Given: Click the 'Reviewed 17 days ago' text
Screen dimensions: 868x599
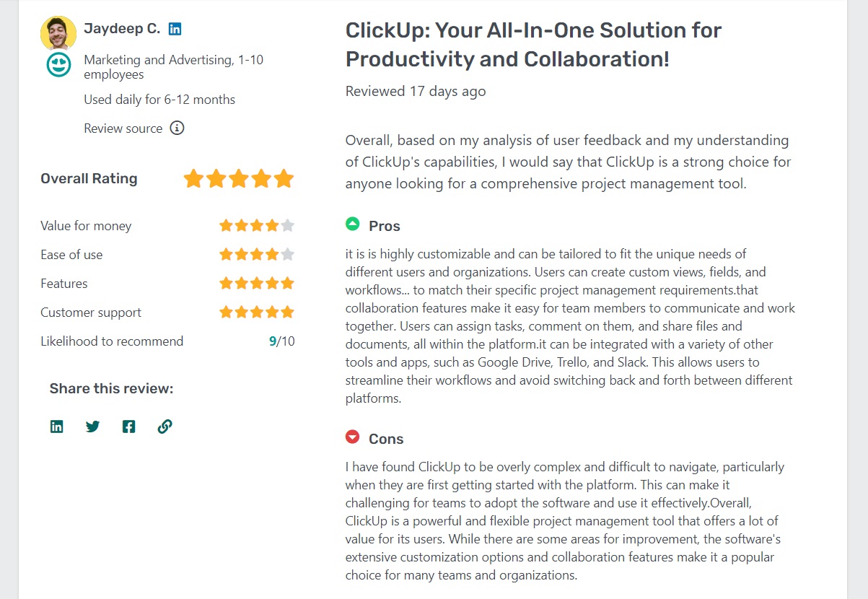Looking at the screenshot, I should click(x=415, y=91).
